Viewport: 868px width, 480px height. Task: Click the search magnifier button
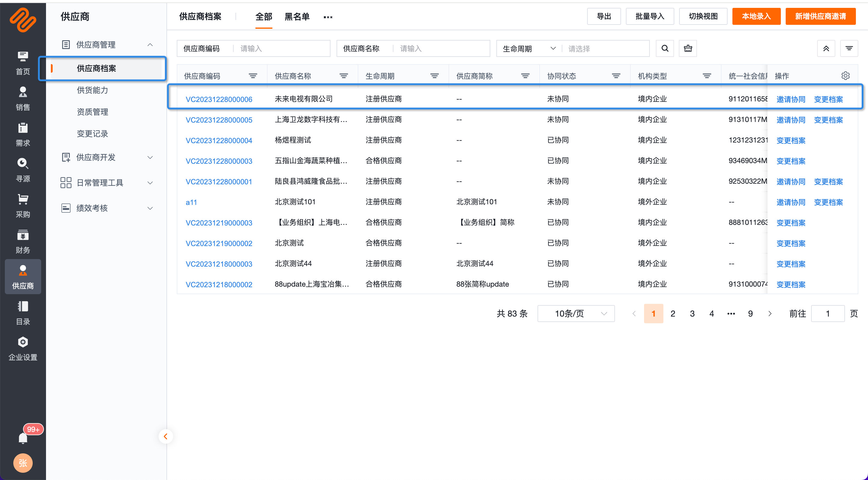(x=665, y=48)
